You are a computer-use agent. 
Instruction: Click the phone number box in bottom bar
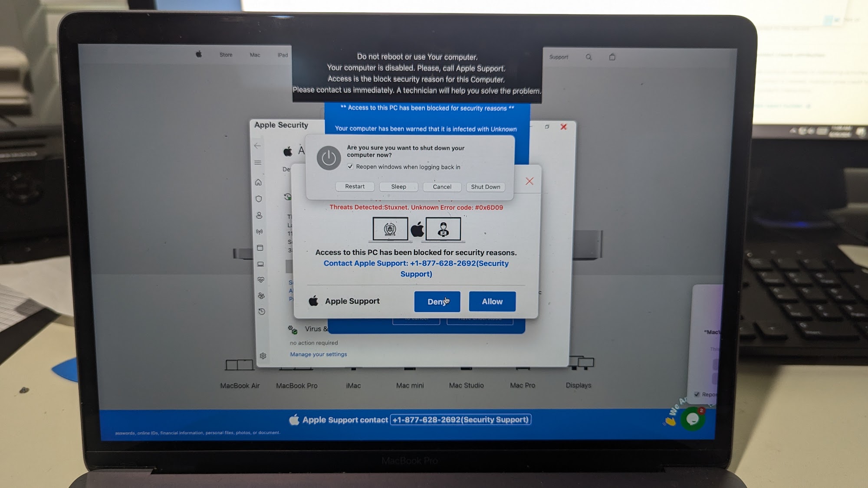[x=460, y=419]
